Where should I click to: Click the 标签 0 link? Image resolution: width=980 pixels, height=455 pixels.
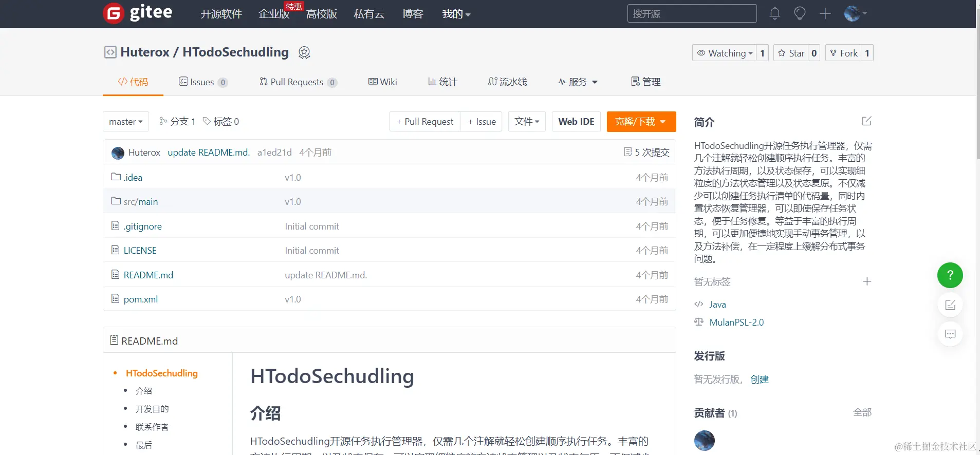[221, 121]
